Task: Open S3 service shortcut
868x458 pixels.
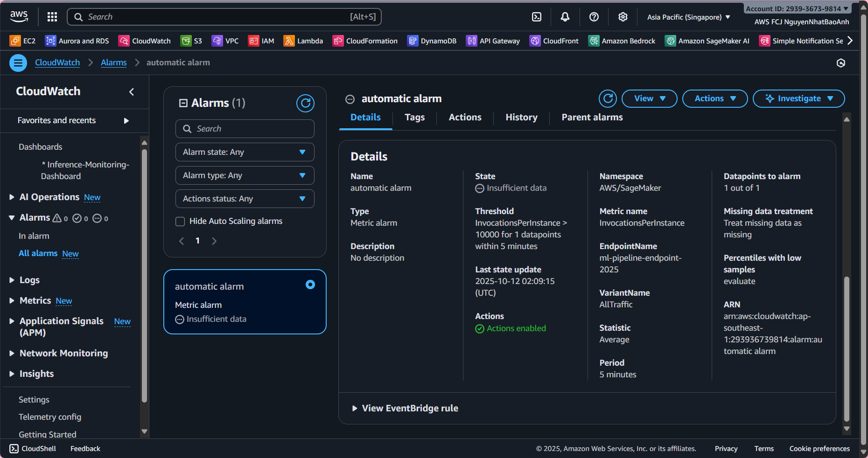Action: click(x=191, y=41)
